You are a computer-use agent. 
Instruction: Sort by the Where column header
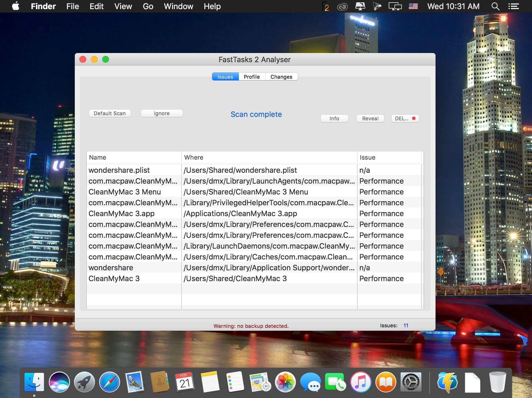tap(269, 157)
